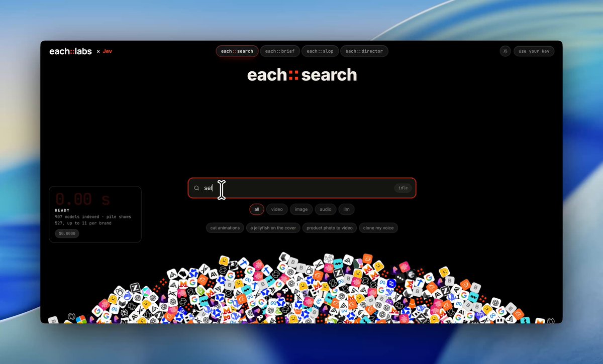The image size is (603, 364).
Task: Click the each::labs logo
Action: pyautogui.click(x=70, y=51)
